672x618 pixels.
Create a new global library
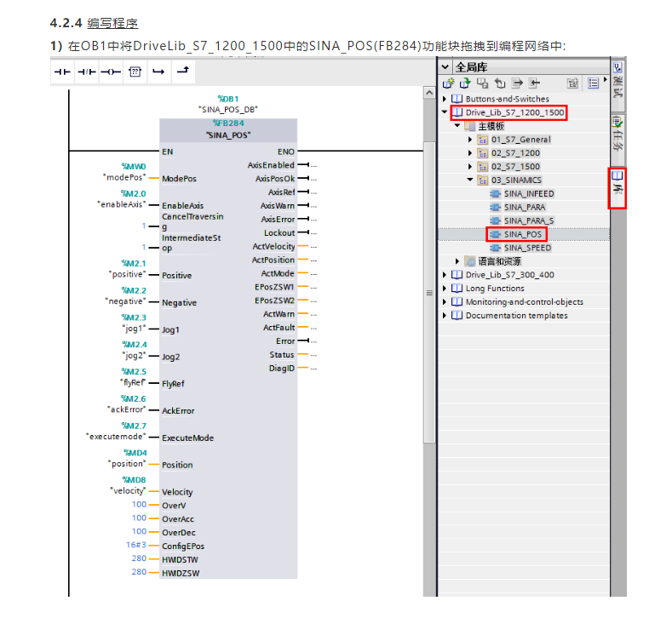(449, 83)
